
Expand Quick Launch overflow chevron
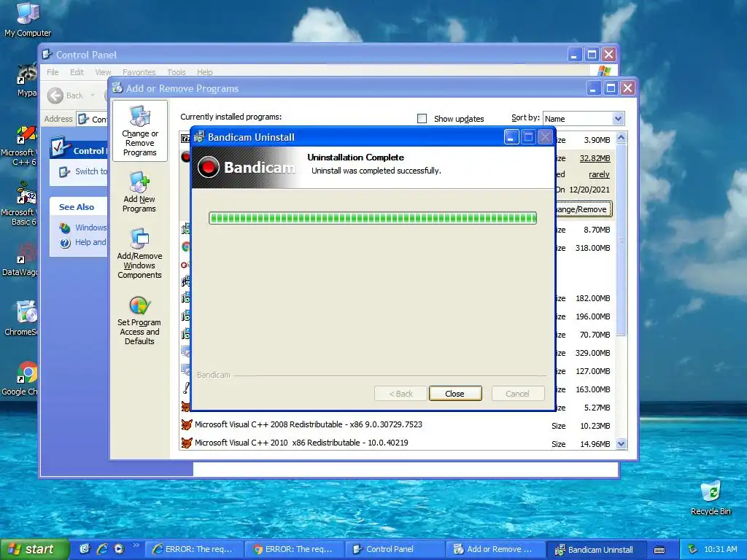point(136,545)
